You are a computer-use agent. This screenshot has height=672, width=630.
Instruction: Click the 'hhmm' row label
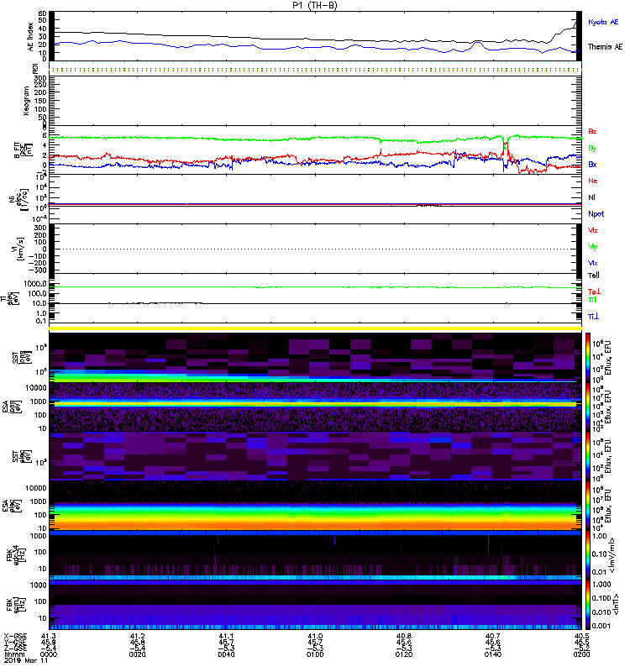[15, 654]
